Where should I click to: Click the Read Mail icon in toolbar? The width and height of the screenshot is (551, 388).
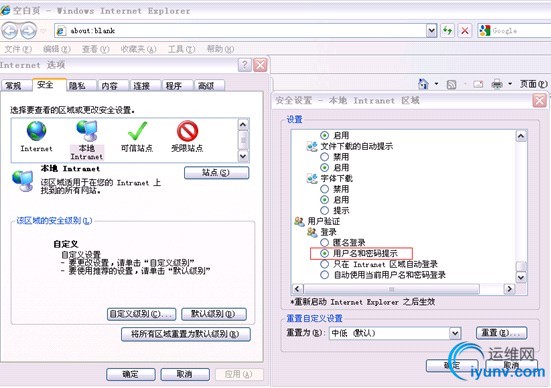478,84
